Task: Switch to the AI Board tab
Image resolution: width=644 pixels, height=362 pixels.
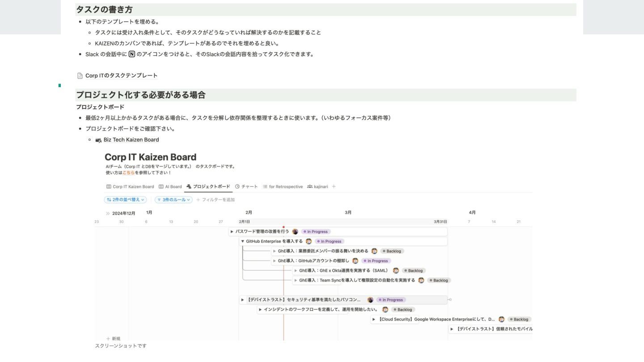Action: (170, 186)
